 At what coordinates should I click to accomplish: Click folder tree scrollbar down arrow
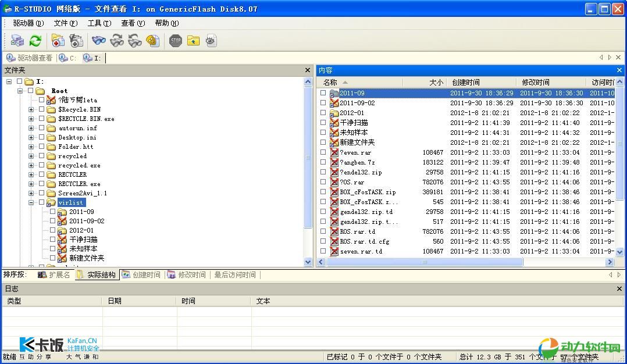(308, 262)
